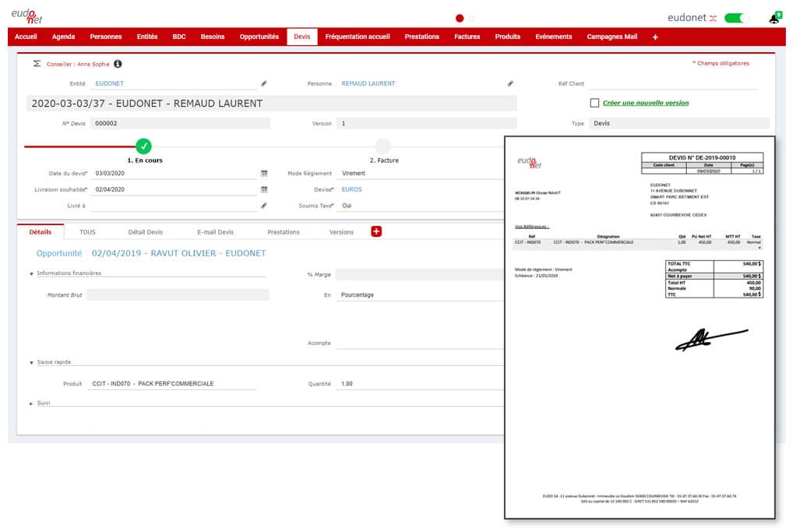The width and height of the screenshot is (796, 532).
Task: Click the green check step marker En cours
Action: pyautogui.click(x=143, y=146)
